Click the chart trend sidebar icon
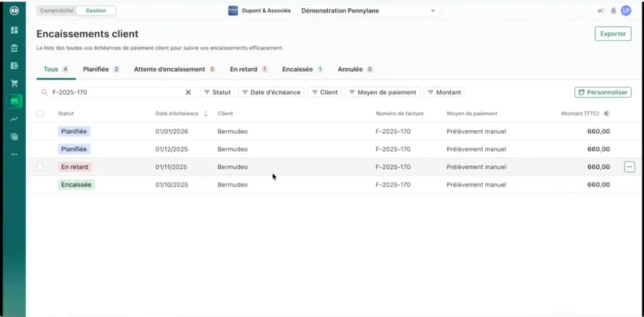Screen dimensions: 644x317 coord(14,119)
